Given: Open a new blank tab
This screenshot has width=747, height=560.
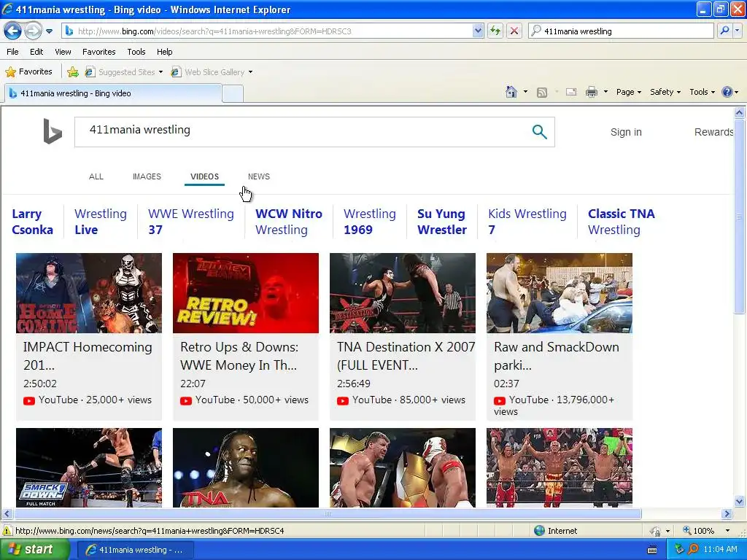Looking at the screenshot, I should 233,93.
